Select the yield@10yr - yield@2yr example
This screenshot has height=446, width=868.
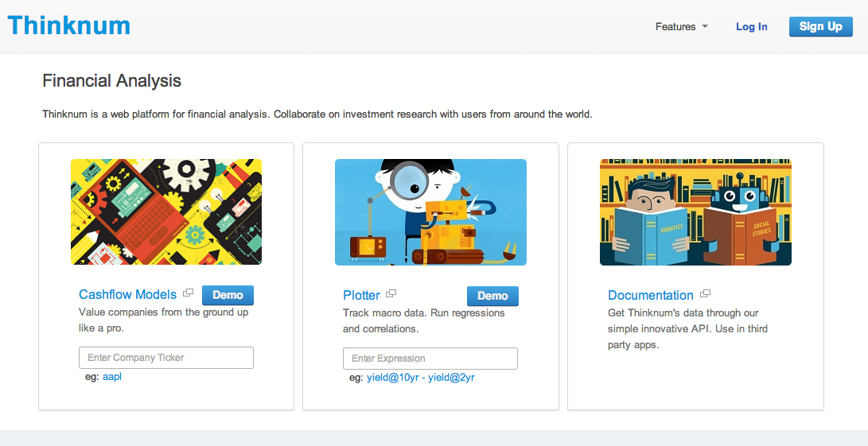420,378
